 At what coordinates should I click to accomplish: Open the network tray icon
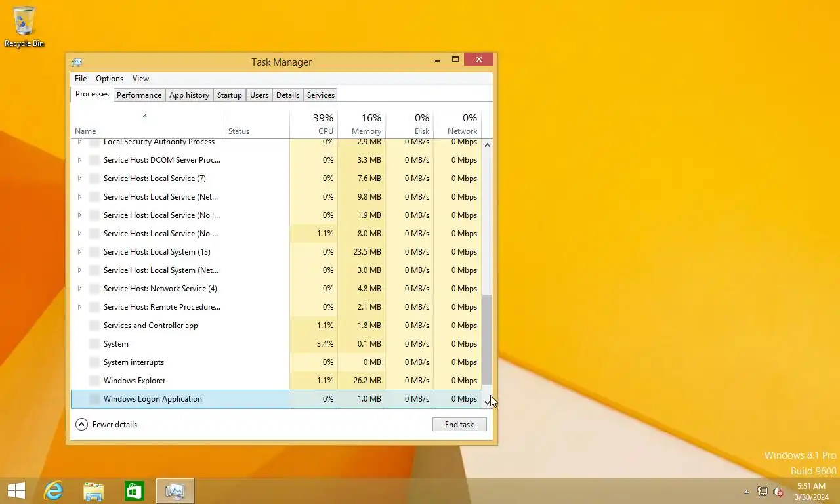point(763,492)
